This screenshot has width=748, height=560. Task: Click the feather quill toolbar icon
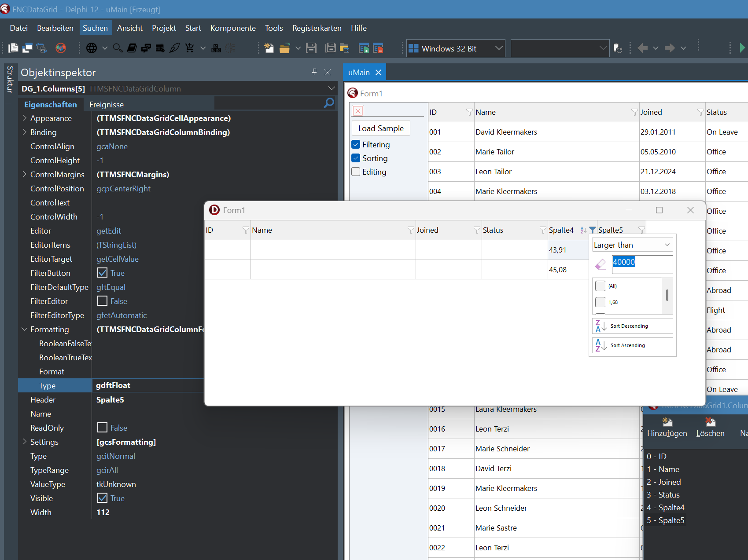(174, 48)
